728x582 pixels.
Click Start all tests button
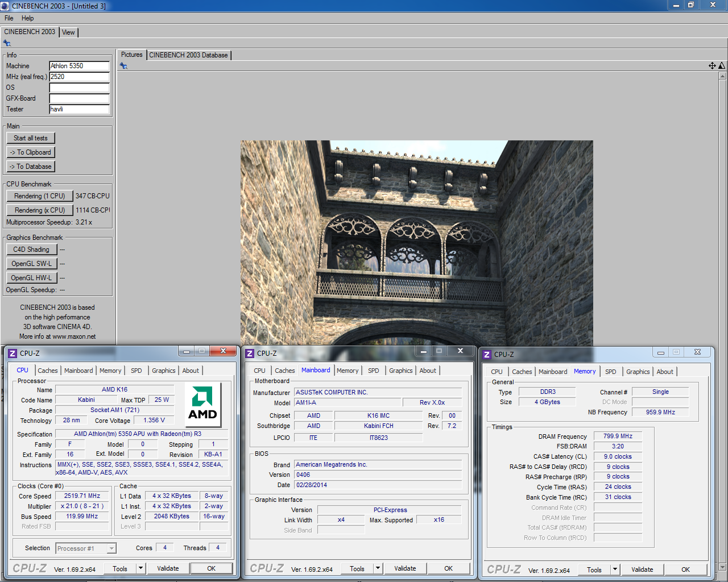(x=31, y=138)
